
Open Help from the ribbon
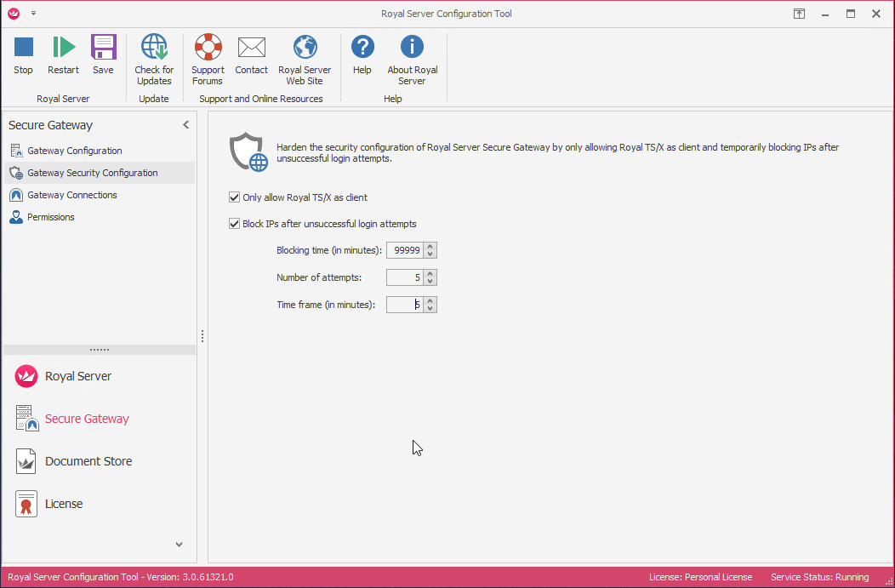click(362, 54)
